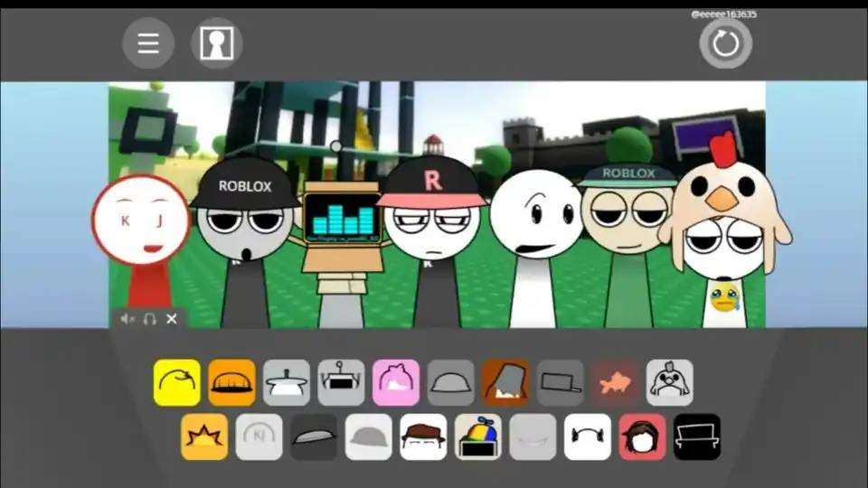
Task: Choose the yellow spiky crown icon
Action: (204, 437)
